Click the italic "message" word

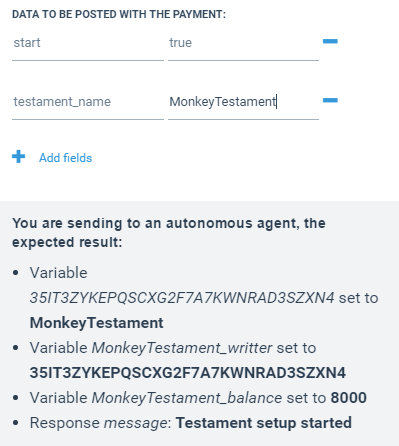tap(136, 423)
